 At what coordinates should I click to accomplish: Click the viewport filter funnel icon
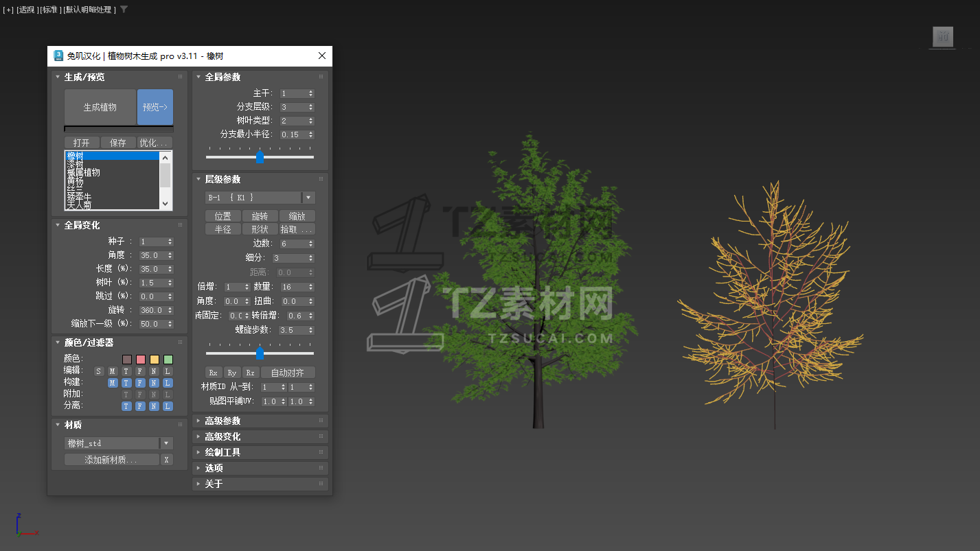[x=124, y=10]
